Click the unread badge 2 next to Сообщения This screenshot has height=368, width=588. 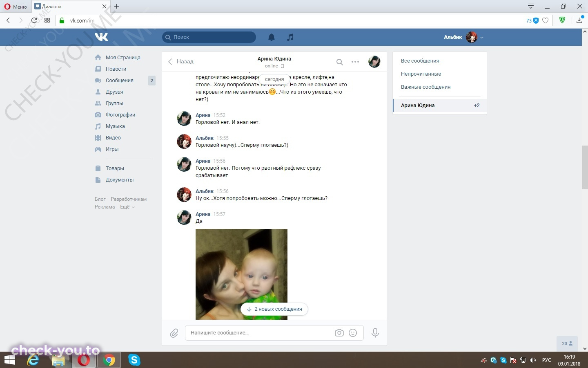pos(151,81)
